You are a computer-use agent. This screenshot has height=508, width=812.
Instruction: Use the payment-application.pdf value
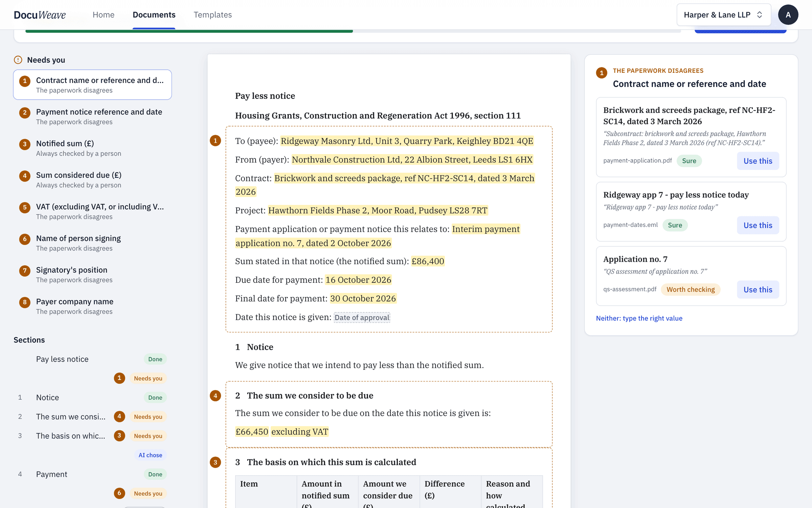(x=758, y=161)
